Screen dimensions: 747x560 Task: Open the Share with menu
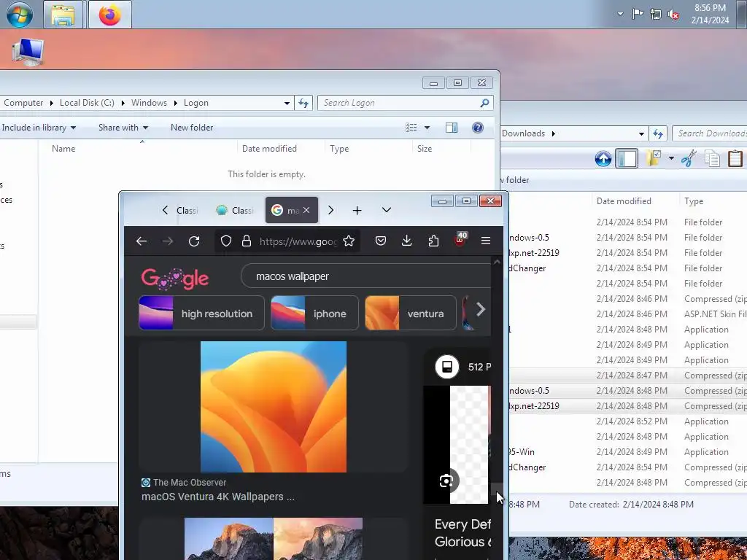(x=123, y=128)
